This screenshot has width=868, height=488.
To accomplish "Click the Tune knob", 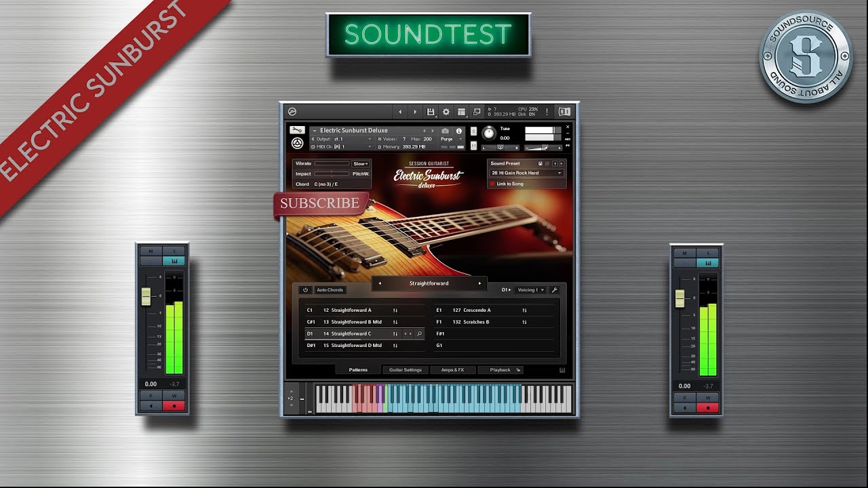I will tap(489, 133).
